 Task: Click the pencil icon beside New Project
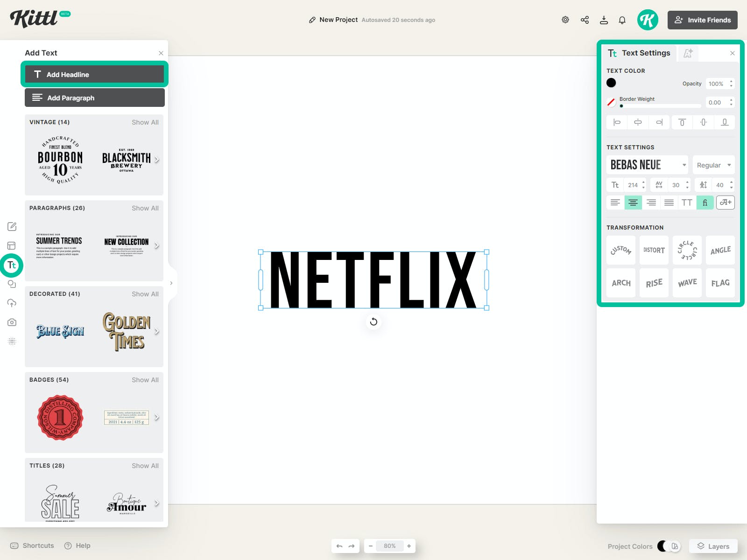click(x=312, y=20)
